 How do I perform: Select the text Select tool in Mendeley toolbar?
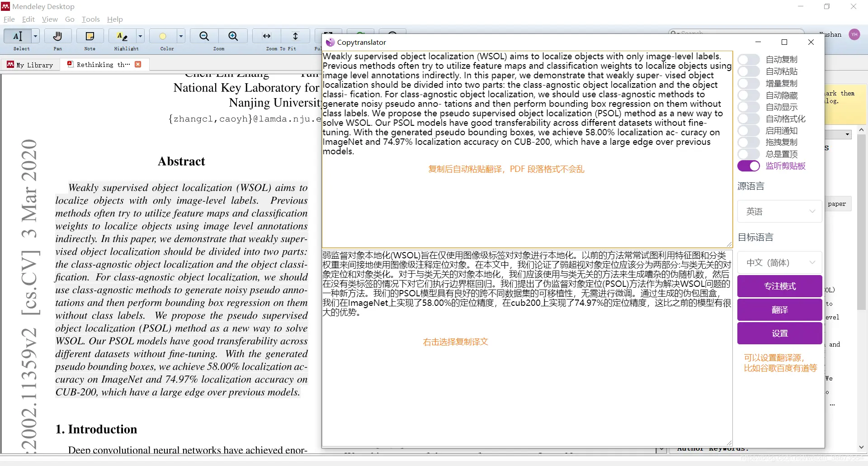(18, 36)
